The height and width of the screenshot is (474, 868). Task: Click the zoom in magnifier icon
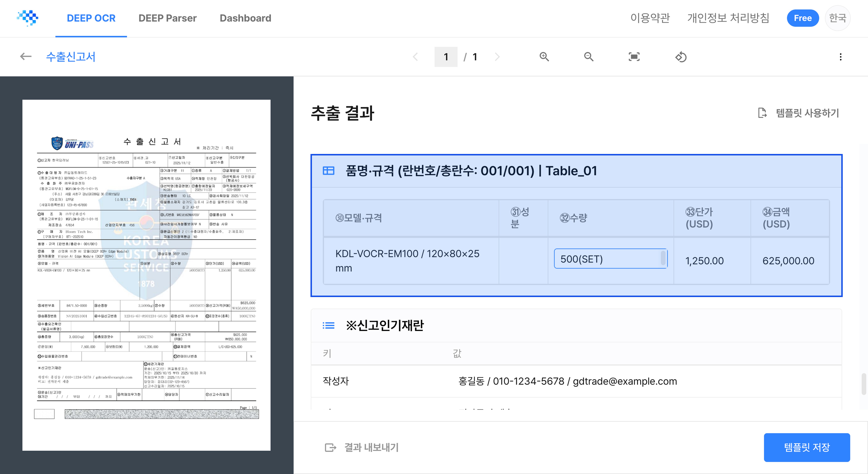coord(544,57)
